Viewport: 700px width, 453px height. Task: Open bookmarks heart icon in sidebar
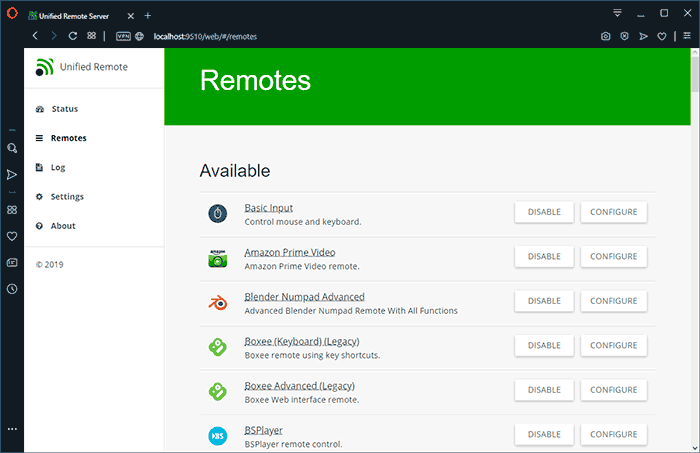[12, 237]
